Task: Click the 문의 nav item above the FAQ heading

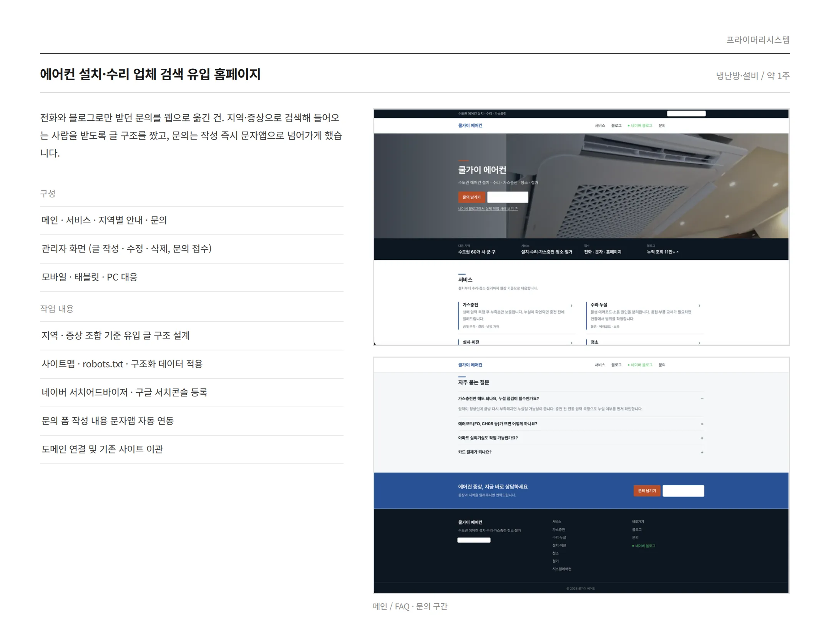Action: pyautogui.click(x=662, y=365)
